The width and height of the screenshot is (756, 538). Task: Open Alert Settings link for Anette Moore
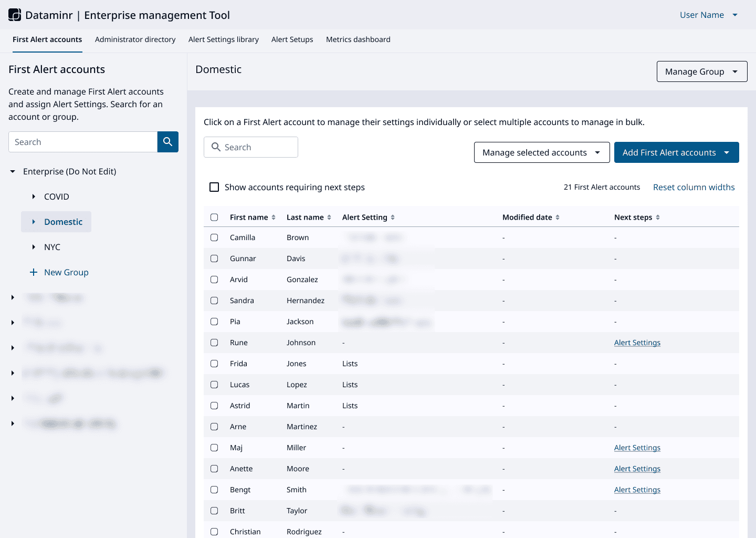coord(637,469)
